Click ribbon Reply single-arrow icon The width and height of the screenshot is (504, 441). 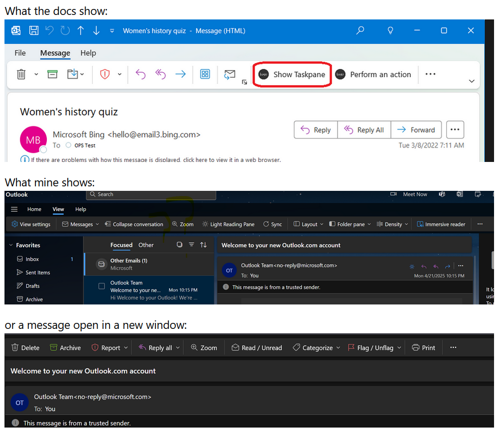pos(140,74)
